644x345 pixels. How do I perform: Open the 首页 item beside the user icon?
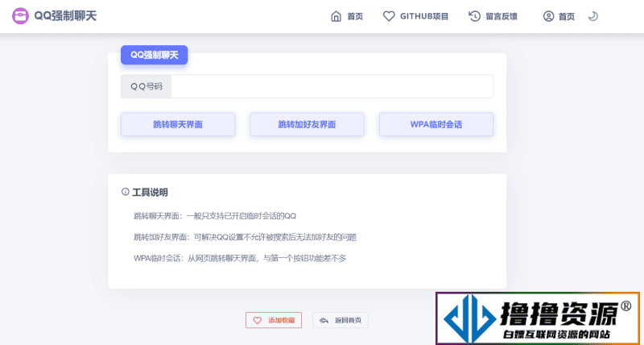click(x=567, y=16)
